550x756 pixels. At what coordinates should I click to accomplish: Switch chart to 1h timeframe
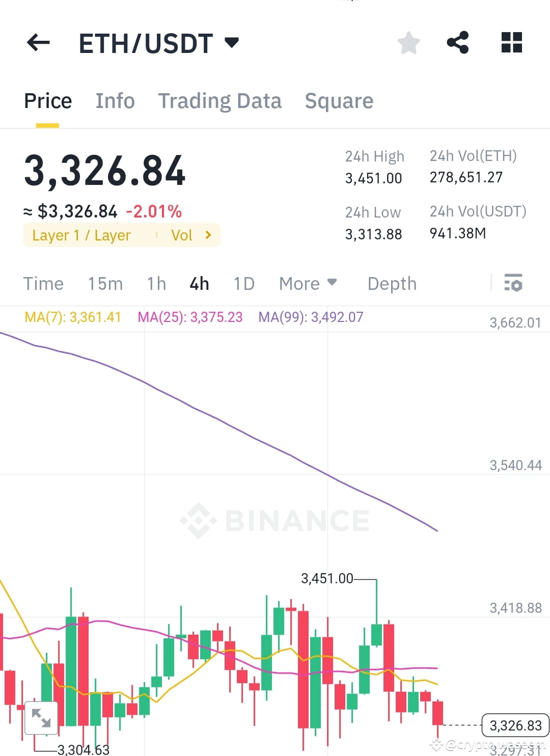tap(156, 283)
